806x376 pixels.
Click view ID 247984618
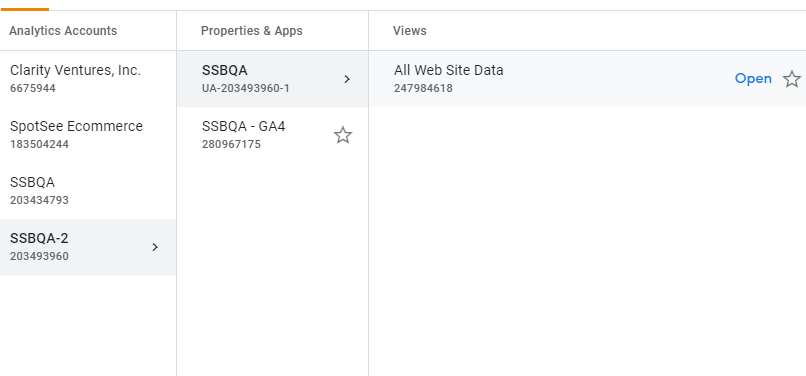tap(424, 88)
